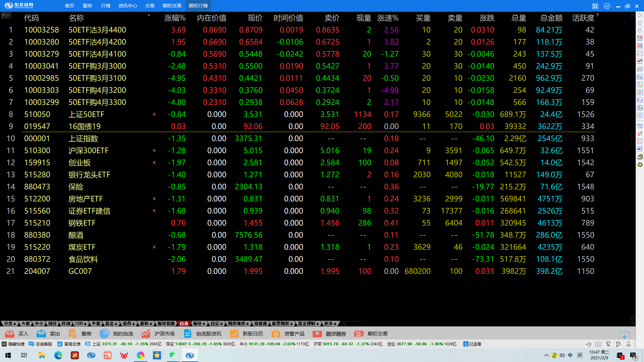Toggle 隐藏快捷 shortcut bar
This screenshot has width=644, height=362.
[13, 344]
